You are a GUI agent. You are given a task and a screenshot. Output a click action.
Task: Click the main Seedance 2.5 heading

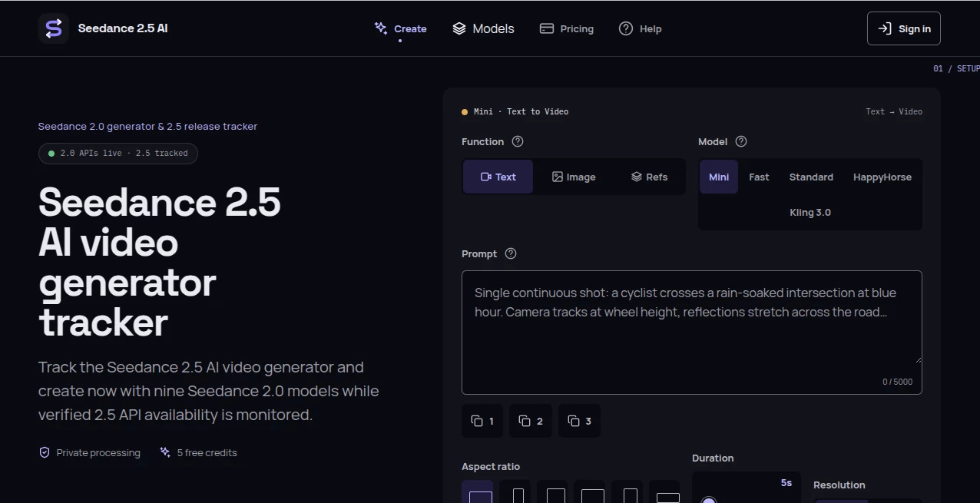pyautogui.click(x=160, y=262)
